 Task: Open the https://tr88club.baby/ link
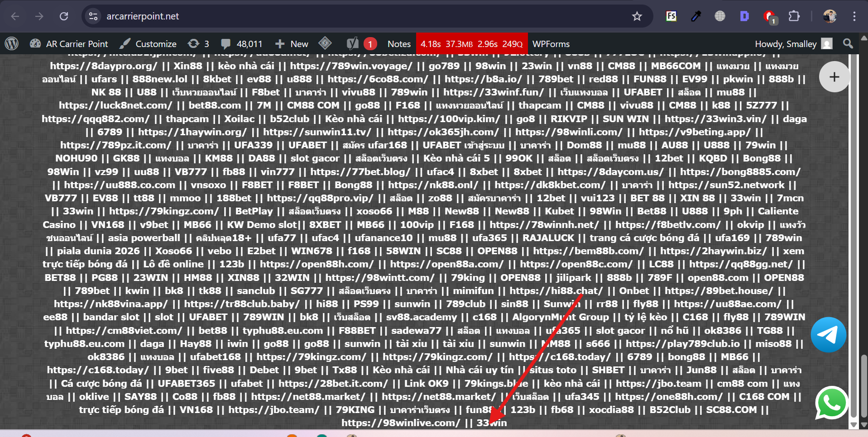click(x=242, y=304)
